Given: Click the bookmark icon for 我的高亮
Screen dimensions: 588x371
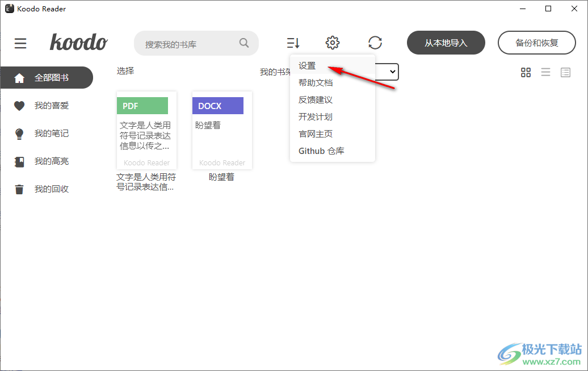Looking at the screenshot, I should (x=19, y=162).
